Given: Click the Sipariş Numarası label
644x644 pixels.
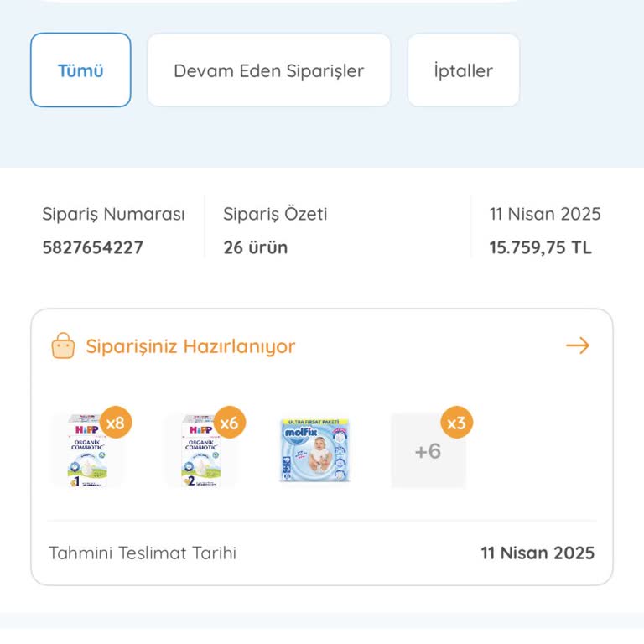Looking at the screenshot, I should (113, 214).
